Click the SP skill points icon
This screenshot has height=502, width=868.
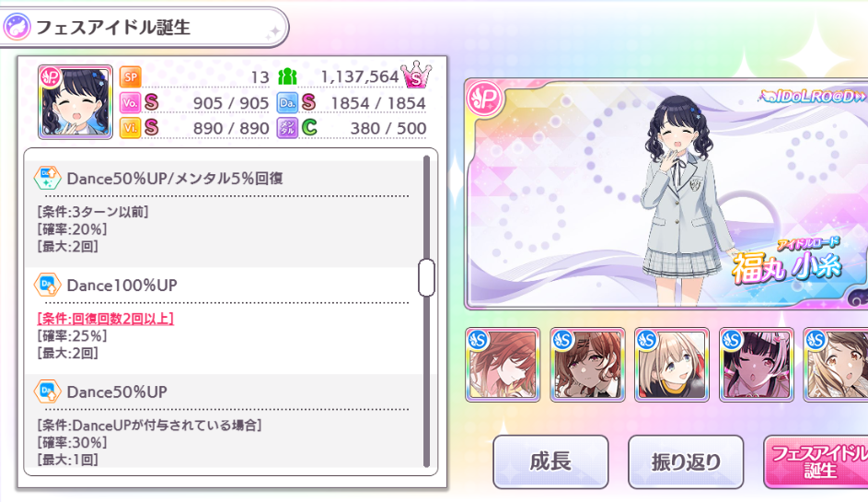pos(131,77)
